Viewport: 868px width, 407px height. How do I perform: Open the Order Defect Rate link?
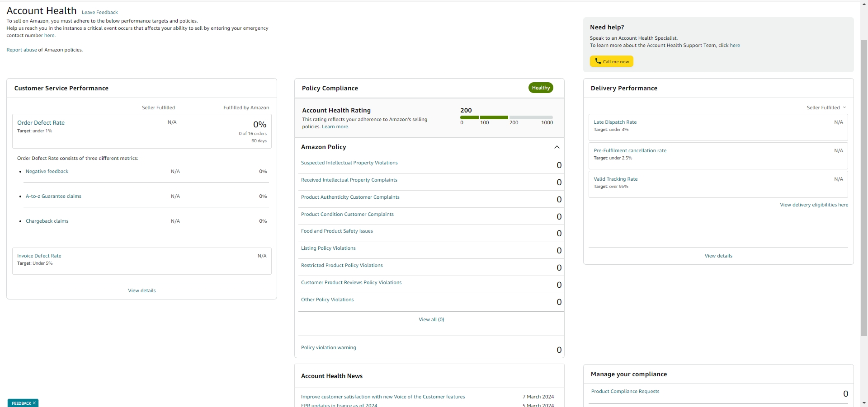point(41,122)
